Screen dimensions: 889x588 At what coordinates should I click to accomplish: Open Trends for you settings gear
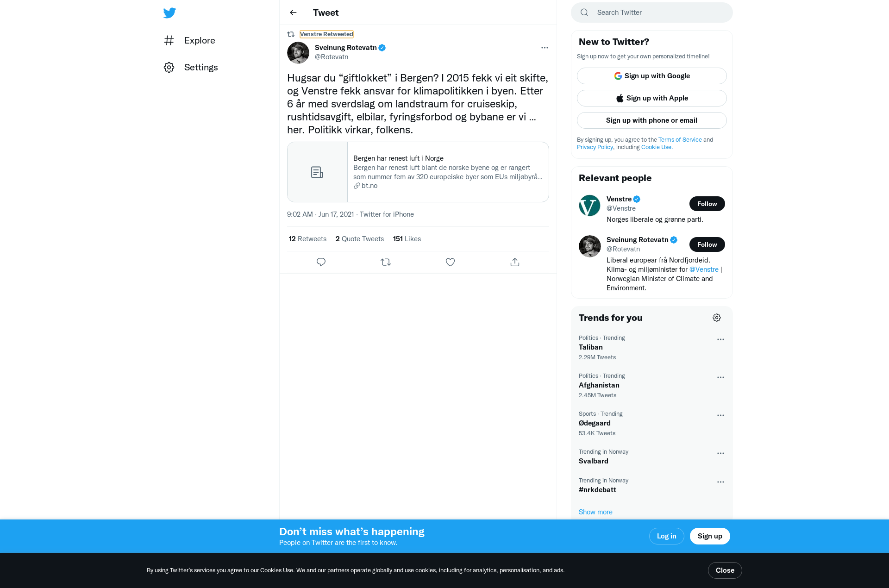point(717,318)
